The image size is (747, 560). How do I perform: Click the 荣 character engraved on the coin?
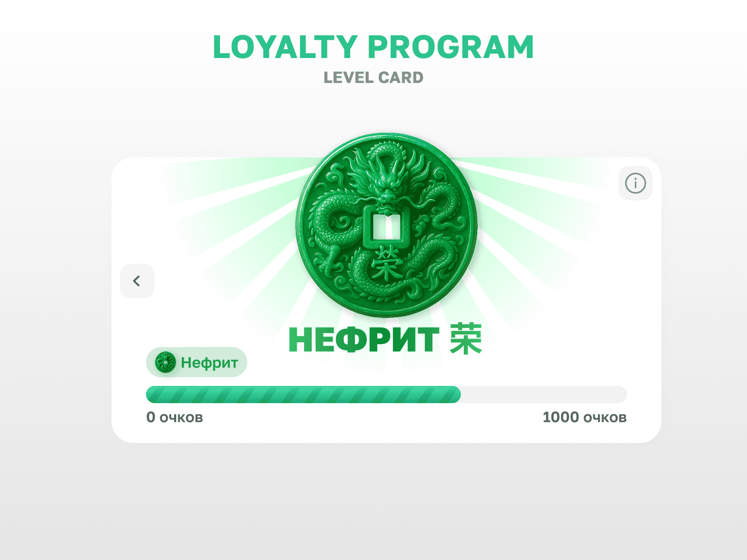pos(387,264)
